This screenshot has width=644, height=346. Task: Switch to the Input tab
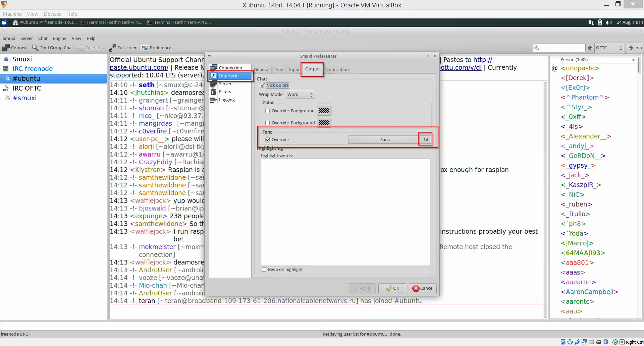point(294,70)
